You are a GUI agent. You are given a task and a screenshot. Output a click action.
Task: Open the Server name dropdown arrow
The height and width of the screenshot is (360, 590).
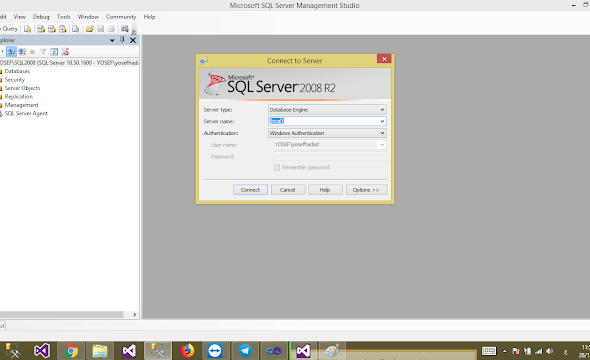click(x=382, y=121)
